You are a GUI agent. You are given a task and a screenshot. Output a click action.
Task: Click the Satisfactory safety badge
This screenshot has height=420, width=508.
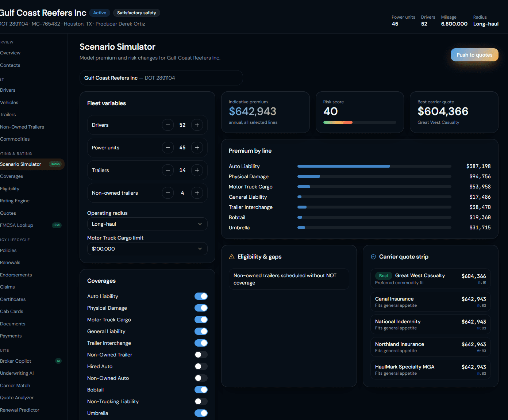click(136, 13)
